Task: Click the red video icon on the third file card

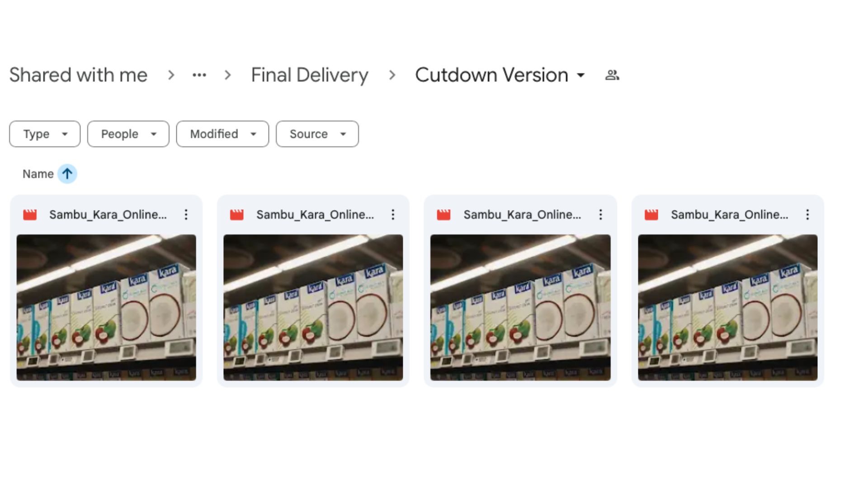Action: click(x=444, y=215)
